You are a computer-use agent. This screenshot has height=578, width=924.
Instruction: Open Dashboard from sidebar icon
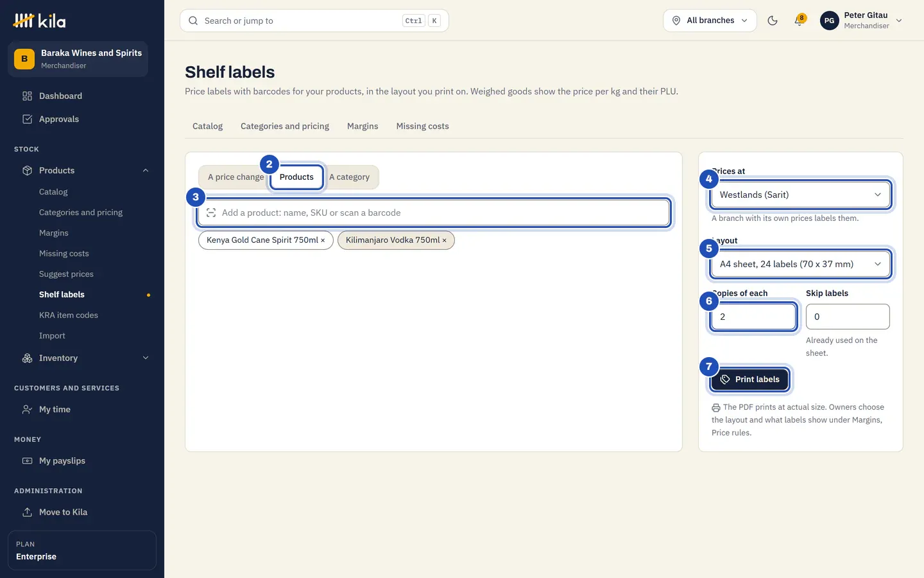point(27,96)
